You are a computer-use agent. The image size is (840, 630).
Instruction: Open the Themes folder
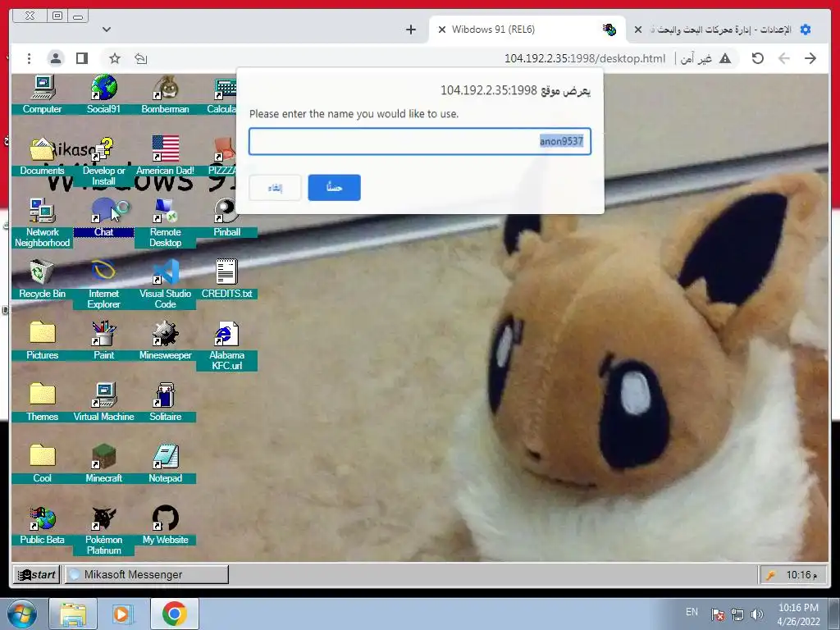[43, 402]
